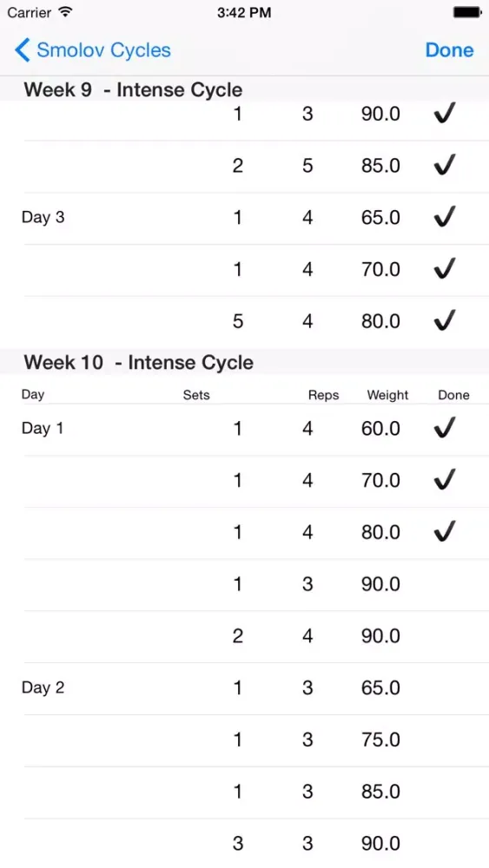489x868 pixels.
Task: Uncheck Week 10 Day 1 80.0 checkmark
Action: pyautogui.click(x=444, y=531)
